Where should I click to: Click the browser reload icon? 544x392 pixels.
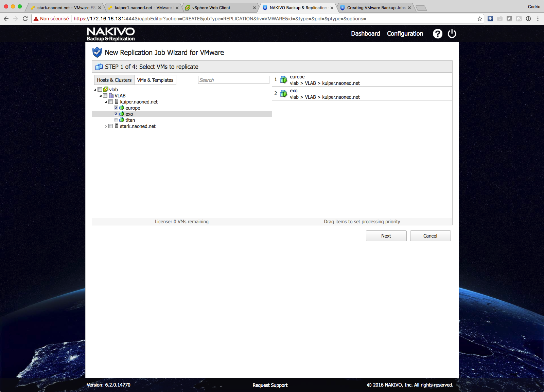25,19
